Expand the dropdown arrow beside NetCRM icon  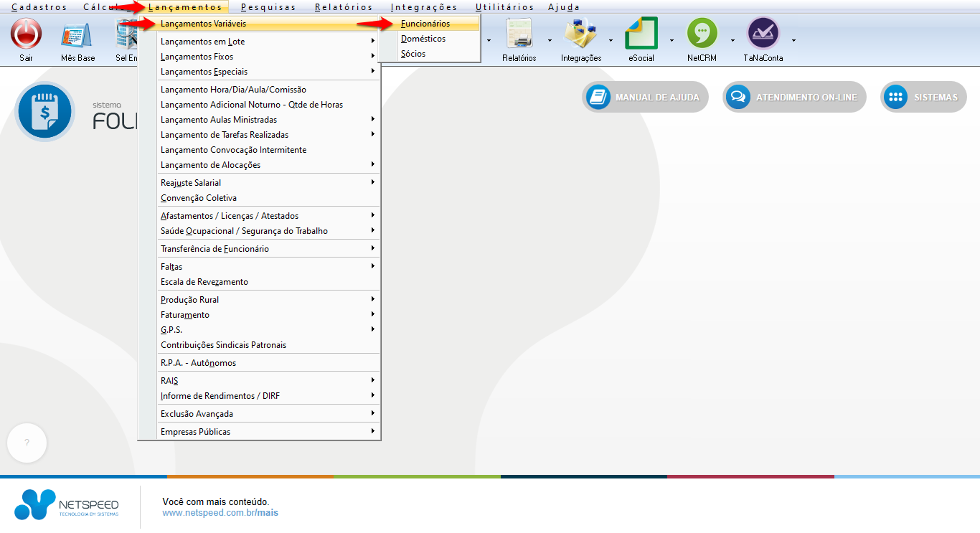point(732,40)
